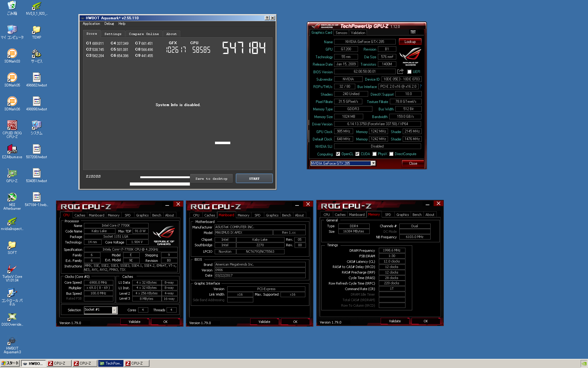588x368 pixels.
Task: Select the 547184-1.hwbot file icon
Action: [36, 200]
